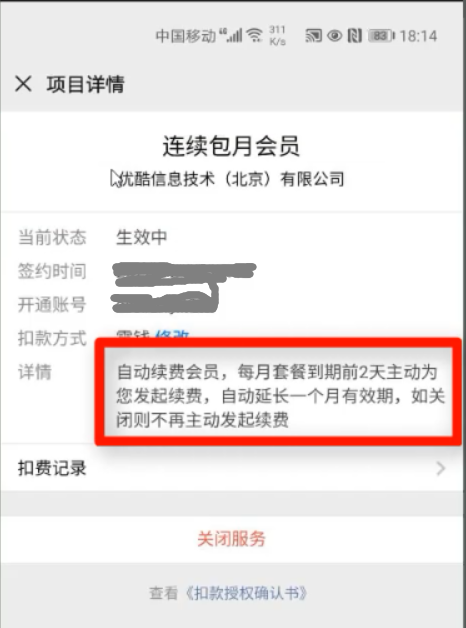Image resolution: width=466 pixels, height=628 pixels.
Task: Tap the highlighted auto-renewal details text
Action: click(280, 396)
